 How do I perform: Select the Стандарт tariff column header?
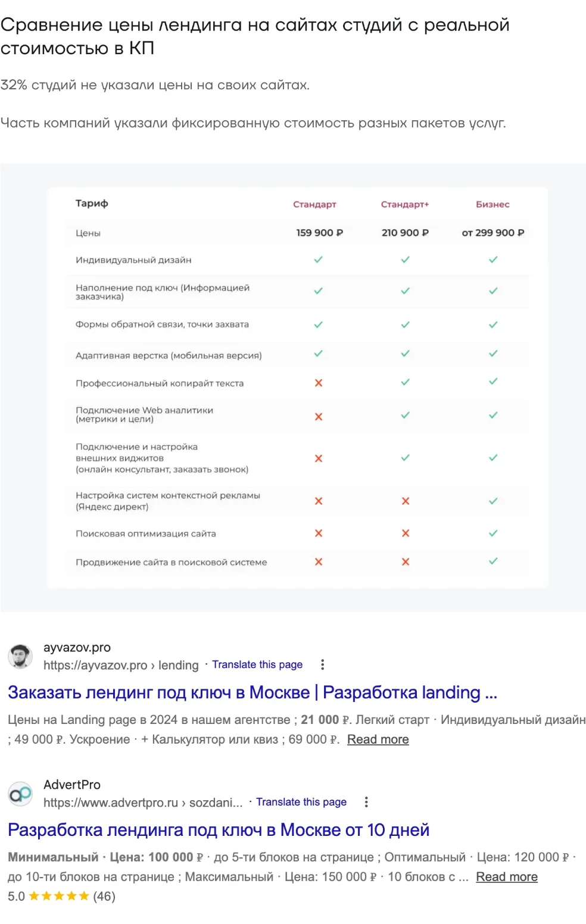pos(314,204)
